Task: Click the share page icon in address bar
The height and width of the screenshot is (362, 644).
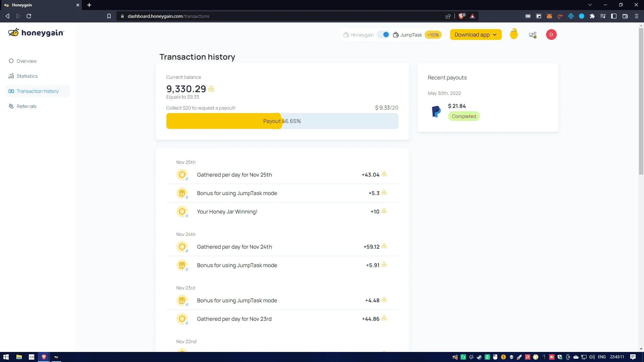Action: click(x=448, y=16)
